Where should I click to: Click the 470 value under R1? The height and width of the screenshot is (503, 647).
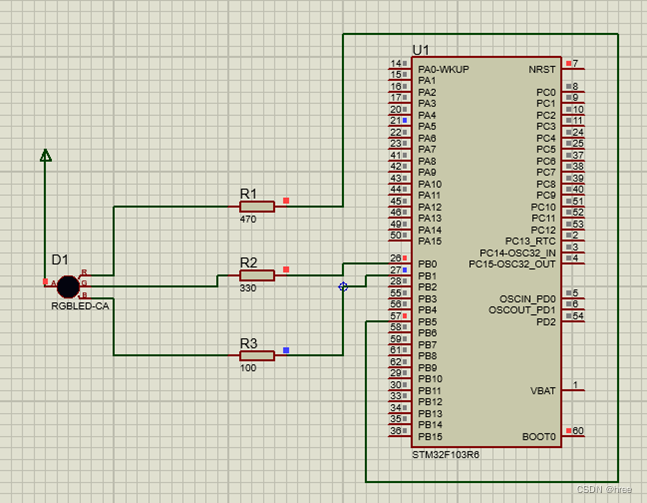pos(248,219)
